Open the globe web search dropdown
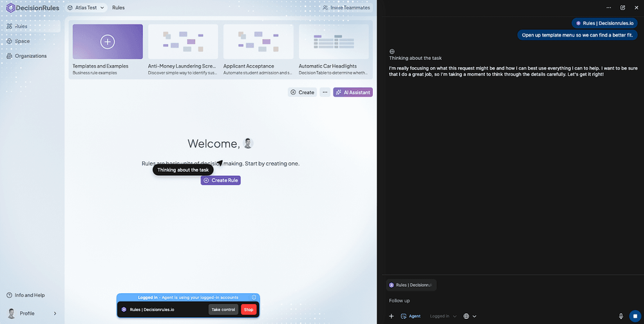This screenshot has width=644, height=324. pyautogui.click(x=470, y=316)
